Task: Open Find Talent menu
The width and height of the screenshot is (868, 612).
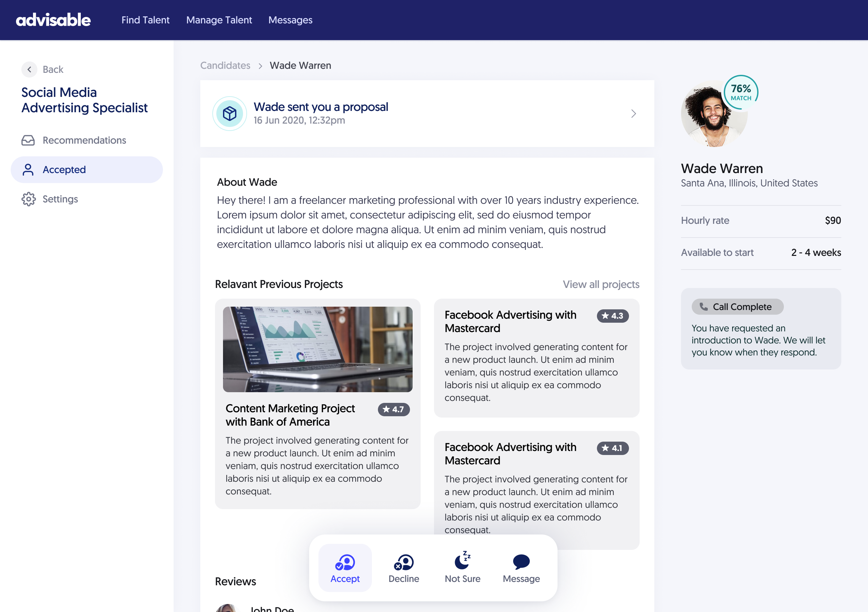Action: (x=145, y=20)
